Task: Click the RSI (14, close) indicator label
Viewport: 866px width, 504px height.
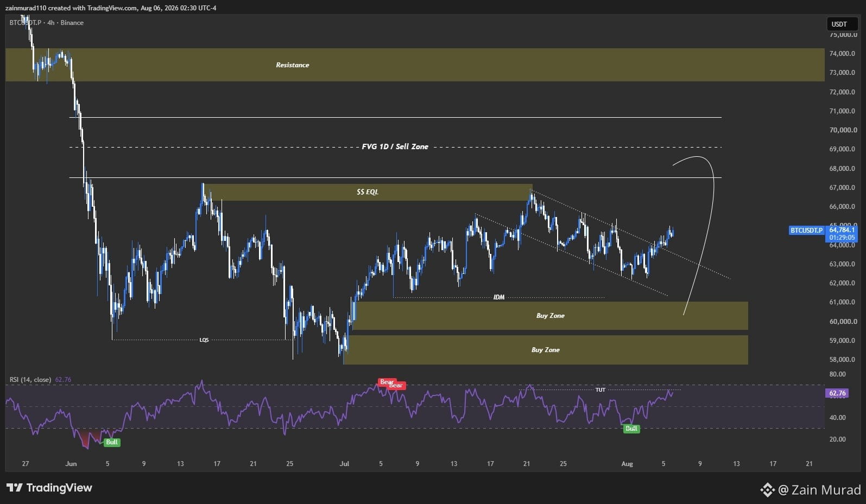Action: pos(30,380)
